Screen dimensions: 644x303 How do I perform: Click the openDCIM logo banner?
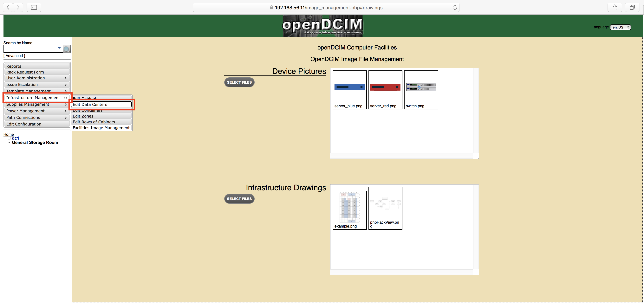coord(322,26)
